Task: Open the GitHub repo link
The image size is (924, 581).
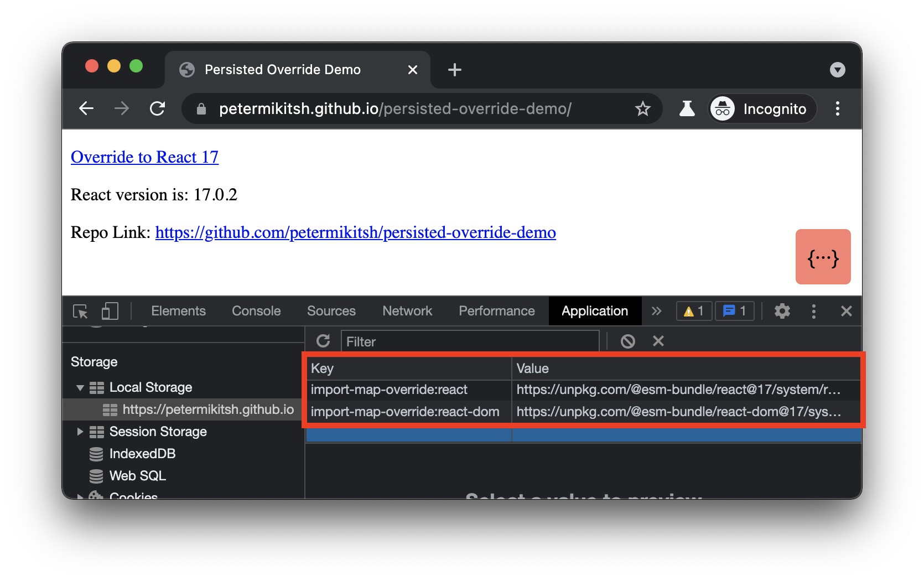Action: click(355, 232)
